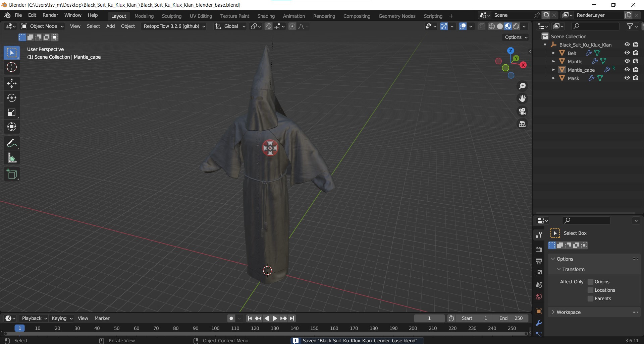Viewport: 644px width, 344px height.
Task: Select the Cursor tool in the viewport toolbar
Action: pyautogui.click(x=12, y=67)
